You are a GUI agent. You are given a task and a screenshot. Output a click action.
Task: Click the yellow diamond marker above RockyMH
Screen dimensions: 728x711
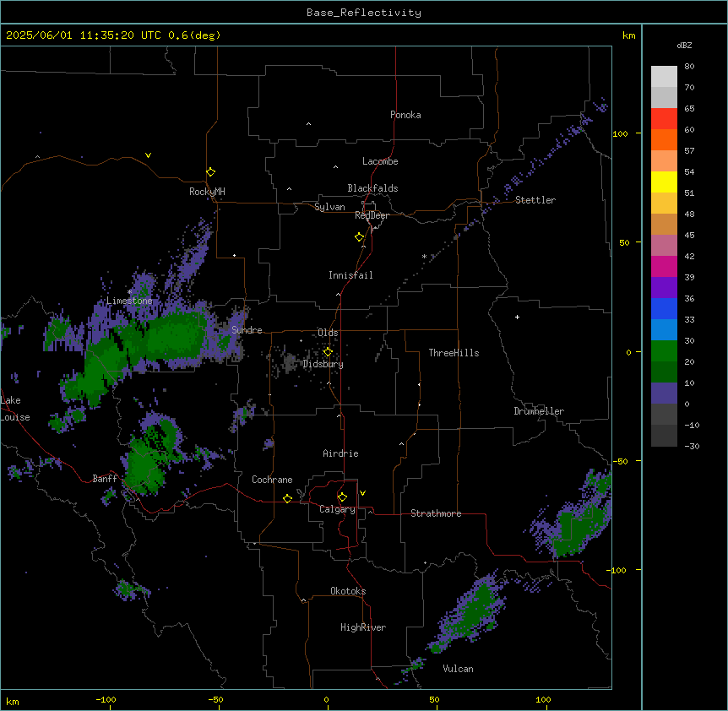point(211,172)
